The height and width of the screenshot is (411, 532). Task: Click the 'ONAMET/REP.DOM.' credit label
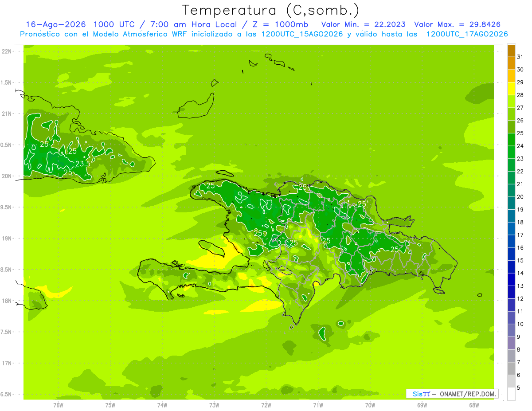[468, 394]
